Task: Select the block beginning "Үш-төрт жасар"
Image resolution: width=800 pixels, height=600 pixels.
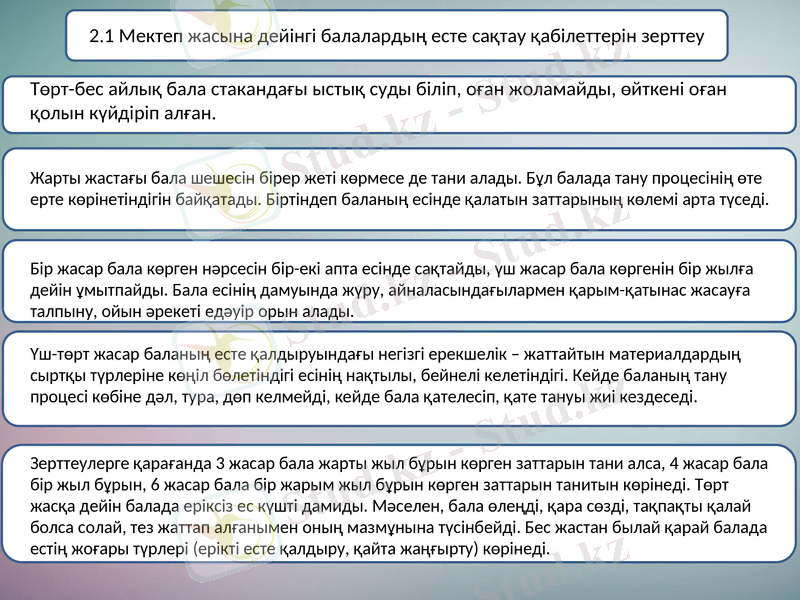Action: click(x=400, y=378)
